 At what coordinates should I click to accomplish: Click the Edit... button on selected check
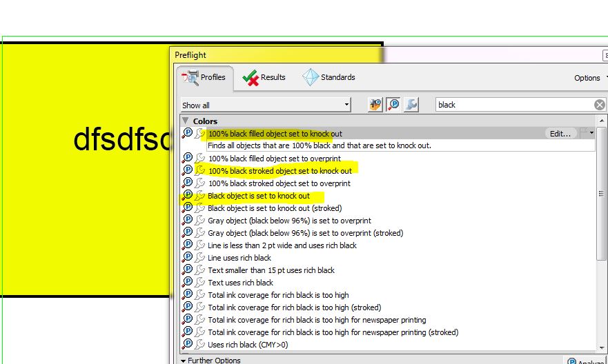tap(560, 134)
